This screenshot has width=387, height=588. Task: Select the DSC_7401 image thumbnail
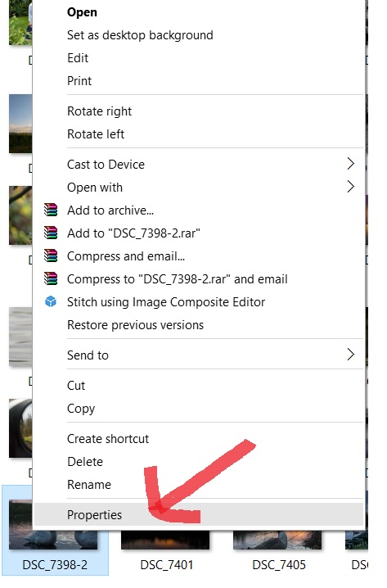click(165, 540)
